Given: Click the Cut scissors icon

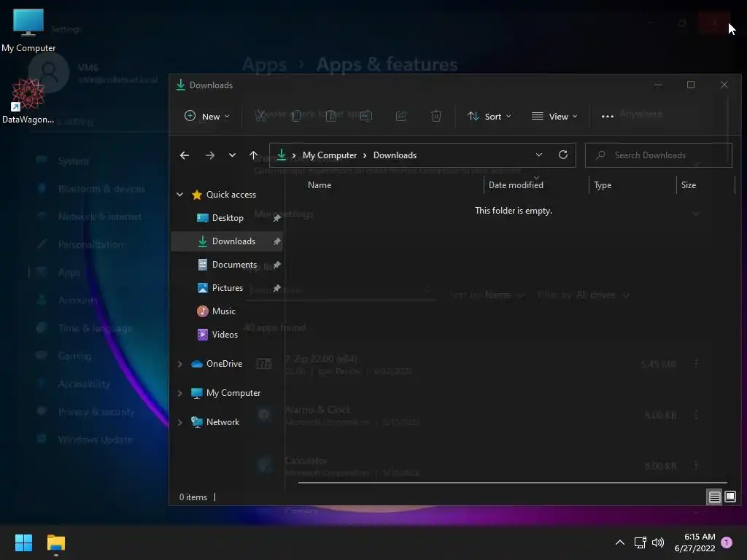Looking at the screenshot, I should click(x=260, y=116).
